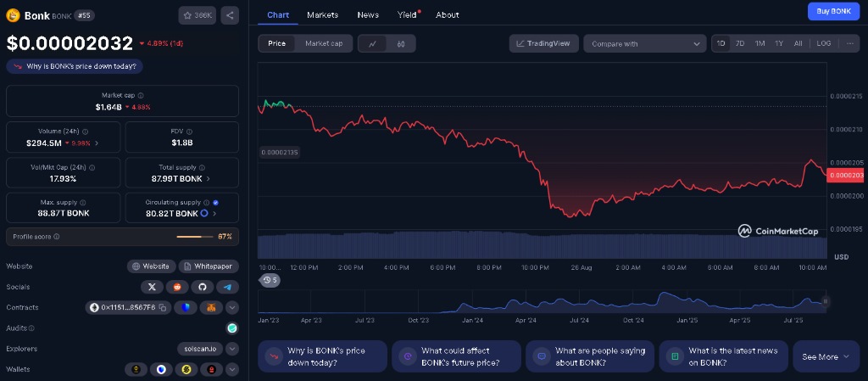Switch to the Markets tab
Viewport: 868px width, 381px height.
322,14
